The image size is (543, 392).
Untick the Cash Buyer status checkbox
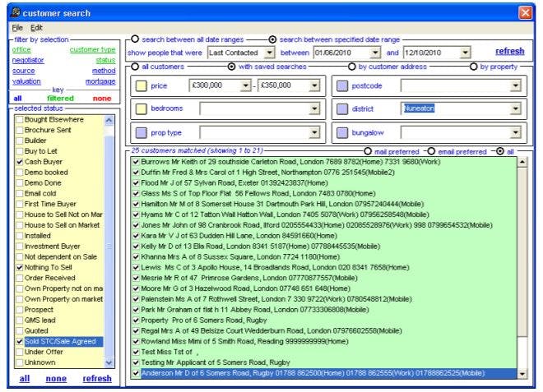pyautogui.click(x=20, y=162)
